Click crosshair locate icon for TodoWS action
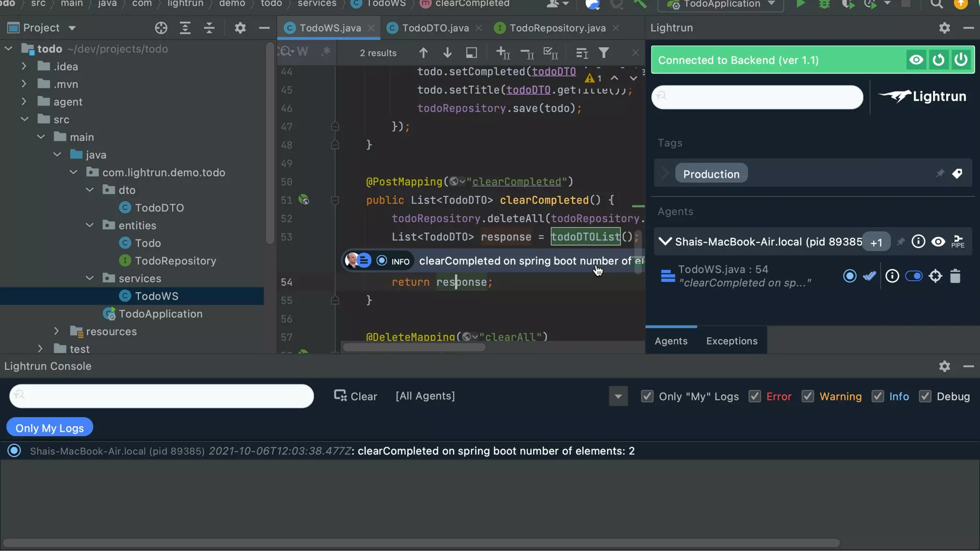980x551 pixels. point(935,276)
